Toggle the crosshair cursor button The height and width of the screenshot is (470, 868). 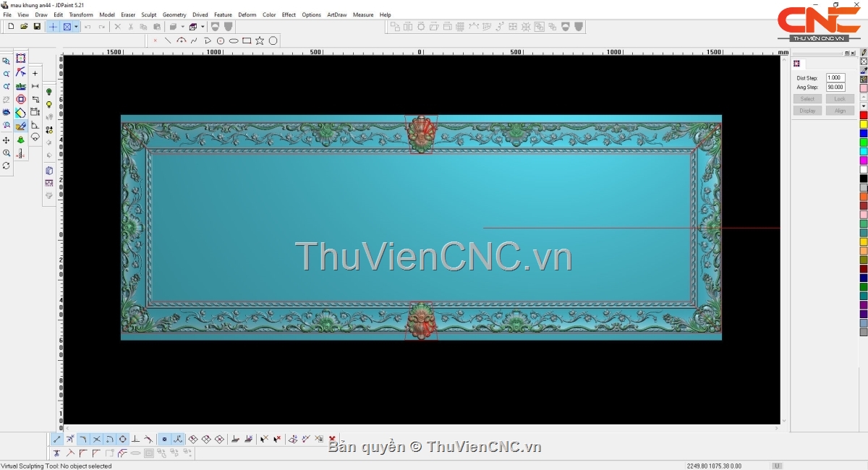point(53,27)
